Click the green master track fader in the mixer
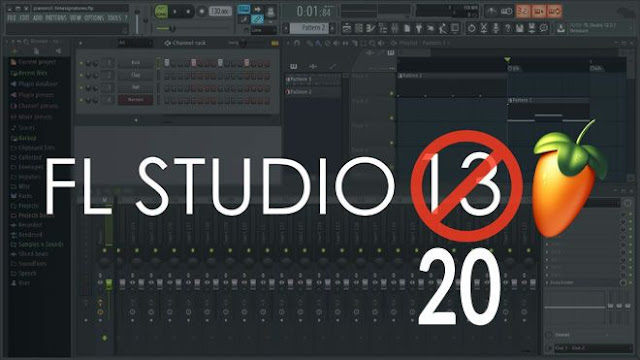This screenshot has width=640, height=360. pos(109,284)
